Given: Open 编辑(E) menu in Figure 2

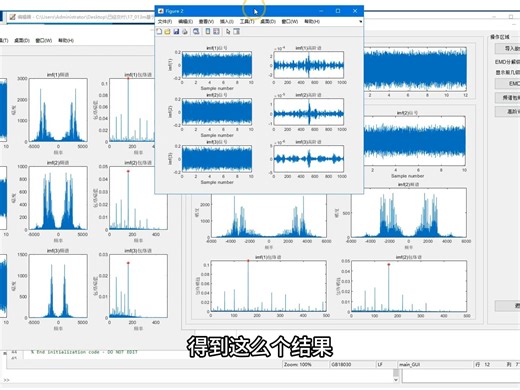Looking at the screenshot, I should 185,21.
